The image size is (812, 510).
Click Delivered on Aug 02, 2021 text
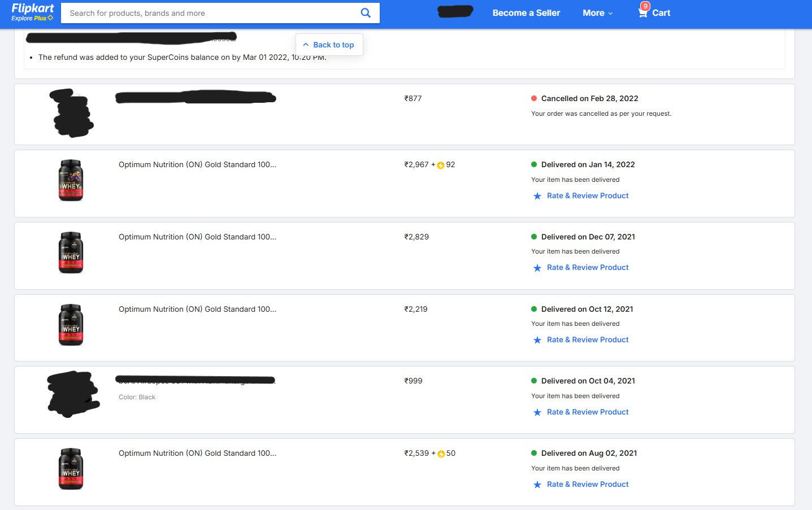click(589, 453)
